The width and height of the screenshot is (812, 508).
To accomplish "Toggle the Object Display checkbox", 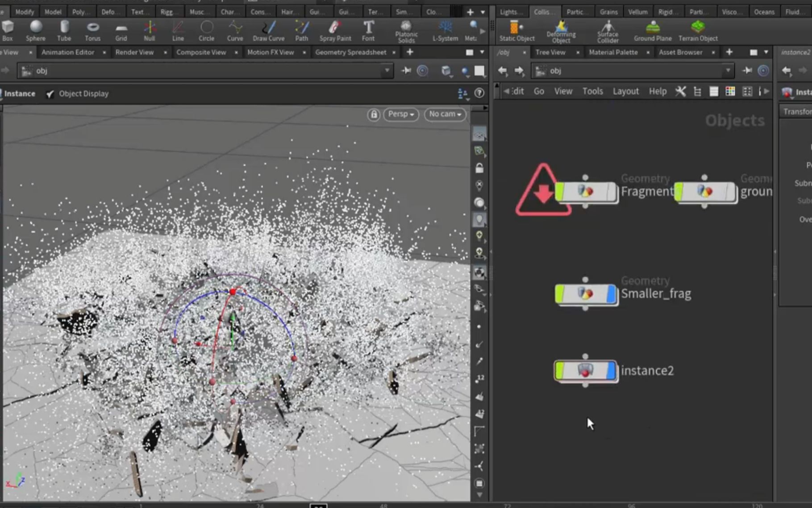I will coord(50,93).
